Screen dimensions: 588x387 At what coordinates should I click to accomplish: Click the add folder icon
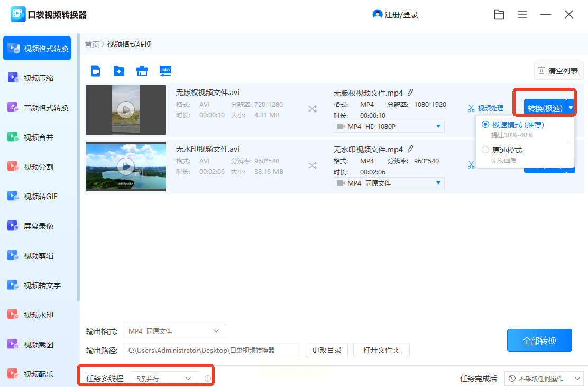pos(119,71)
